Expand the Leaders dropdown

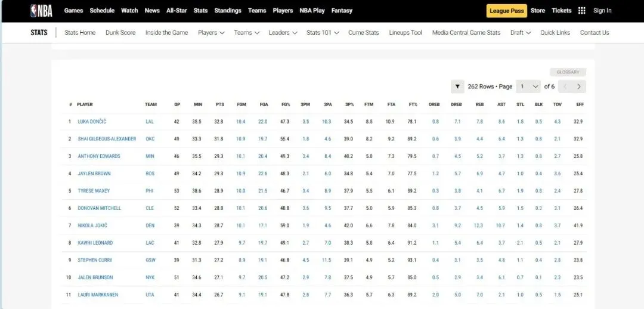coord(283,33)
